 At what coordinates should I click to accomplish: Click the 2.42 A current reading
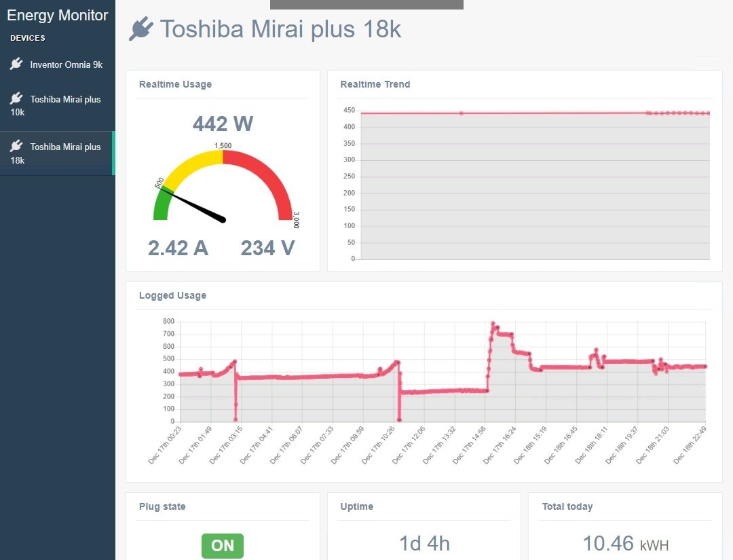tap(178, 248)
